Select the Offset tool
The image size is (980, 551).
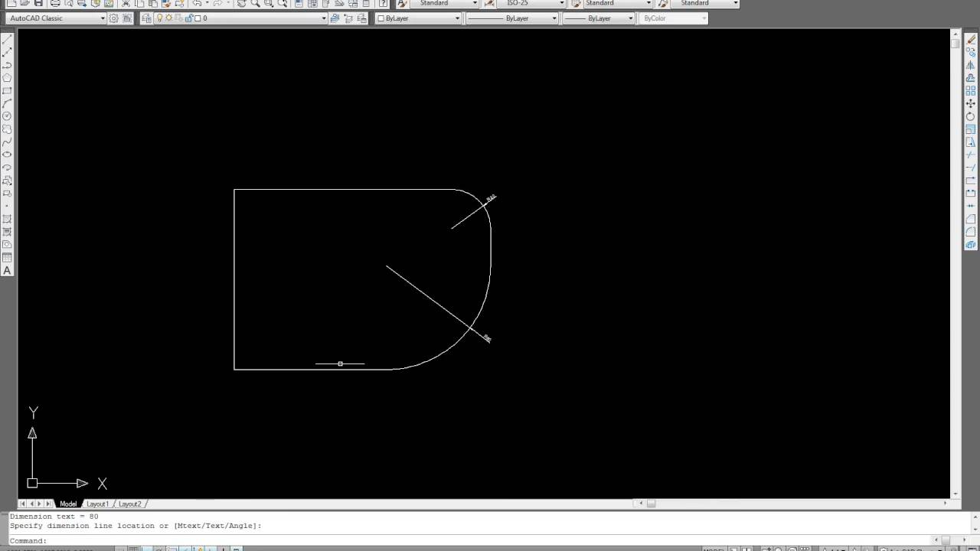point(971,78)
